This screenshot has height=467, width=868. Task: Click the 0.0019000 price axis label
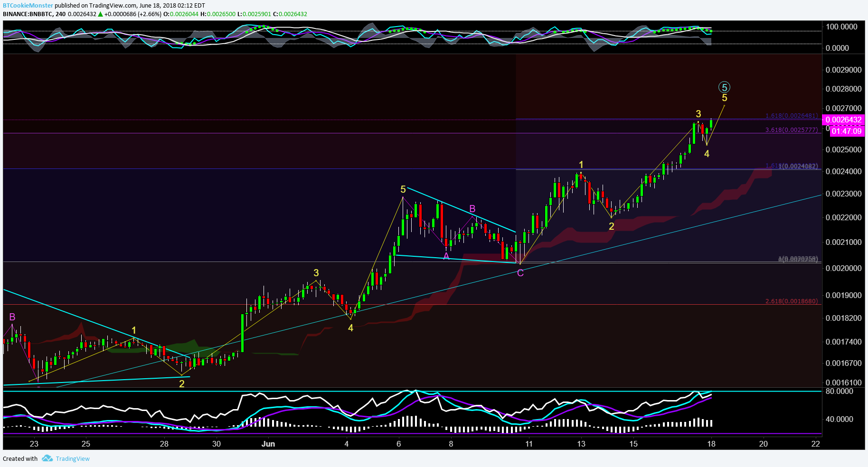tap(843, 295)
